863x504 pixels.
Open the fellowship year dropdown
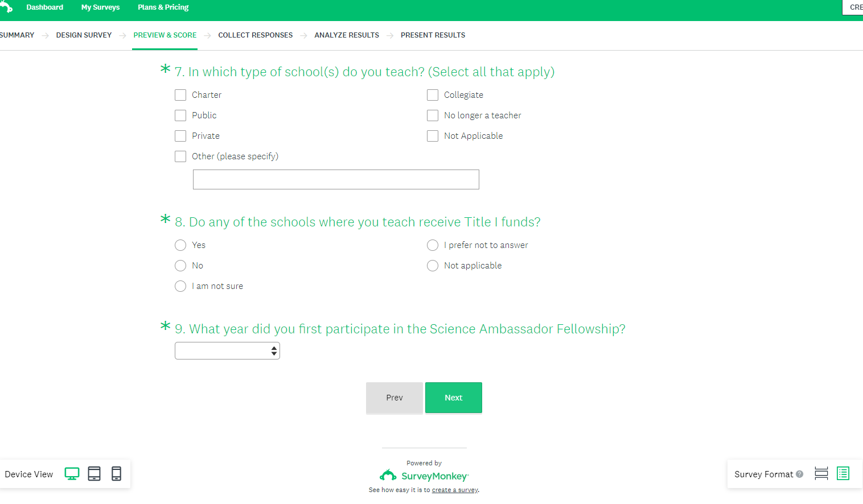click(227, 351)
